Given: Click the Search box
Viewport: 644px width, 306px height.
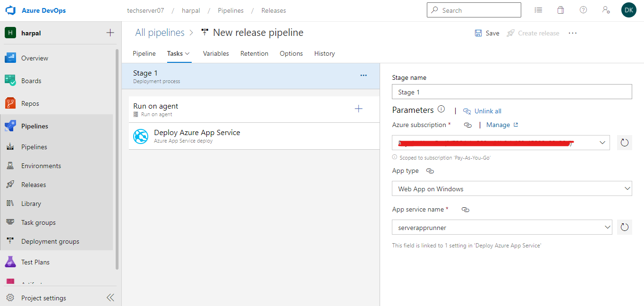Looking at the screenshot, I should coord(474,10).
